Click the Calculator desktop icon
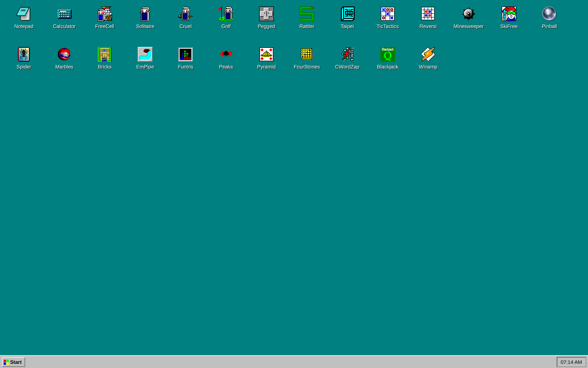 [64, 14]
